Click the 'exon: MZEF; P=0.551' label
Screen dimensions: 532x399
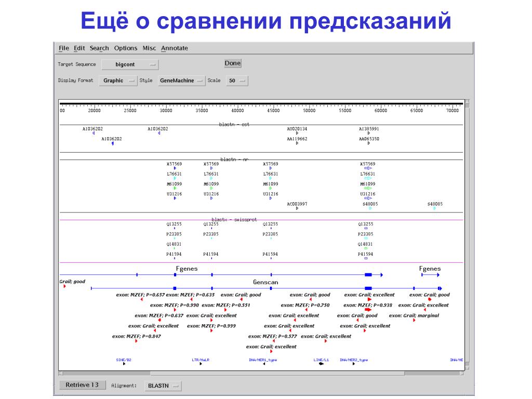coord(225,305)
